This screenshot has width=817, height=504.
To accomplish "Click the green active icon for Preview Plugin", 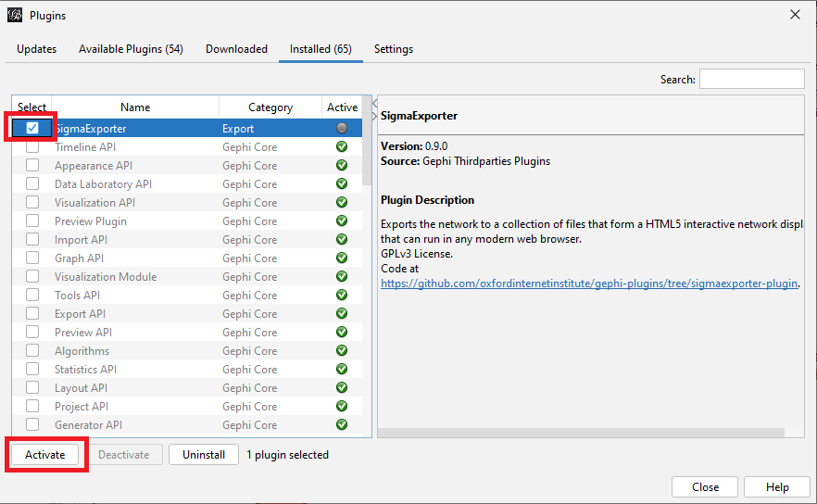I will (342, 221).
